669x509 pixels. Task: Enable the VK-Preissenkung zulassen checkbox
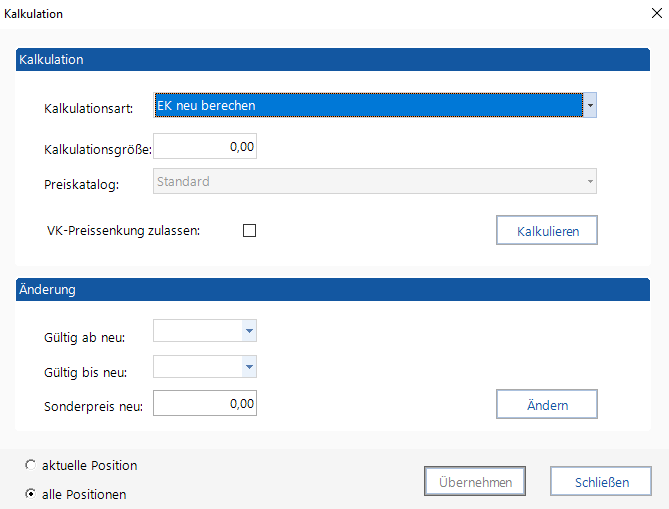pos(250,231)
